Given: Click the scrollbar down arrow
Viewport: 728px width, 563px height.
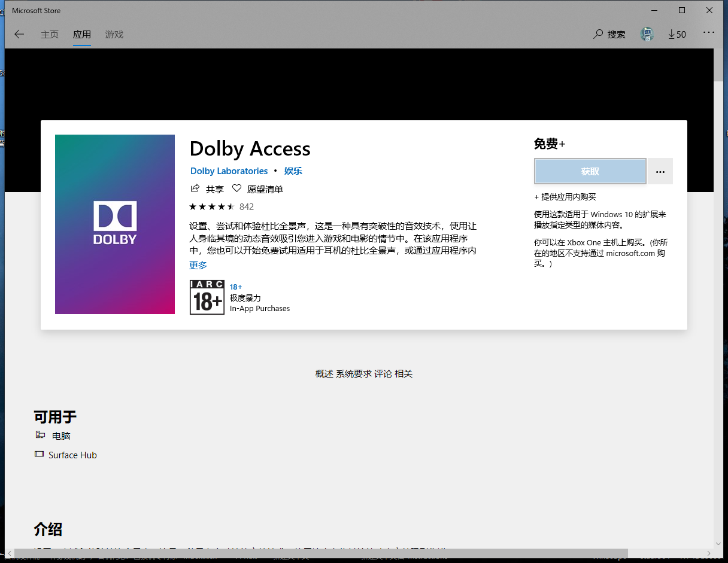Looking at the screenshot, I should [719, 543].
